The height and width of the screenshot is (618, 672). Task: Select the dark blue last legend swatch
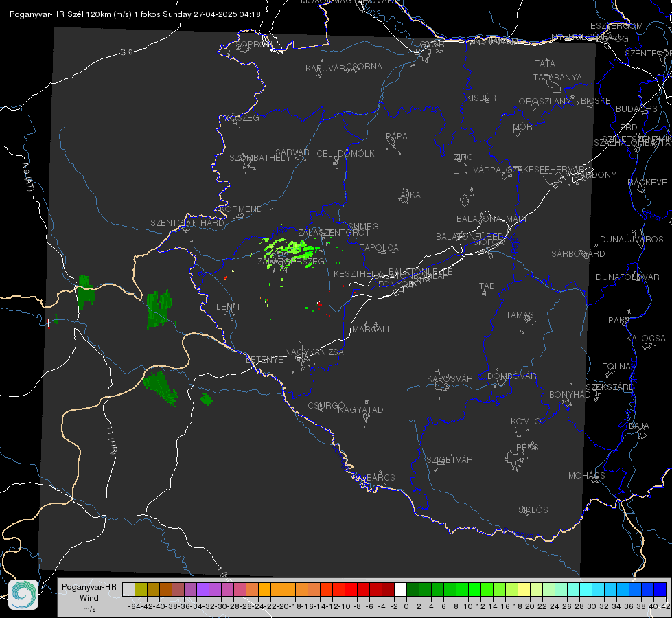(660, 589)
